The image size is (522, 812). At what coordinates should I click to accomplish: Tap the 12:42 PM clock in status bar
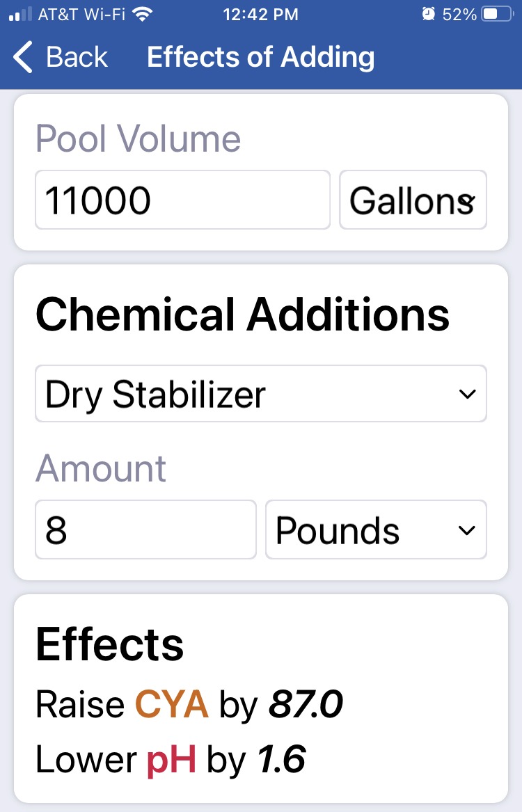click(x=260, y=15)
